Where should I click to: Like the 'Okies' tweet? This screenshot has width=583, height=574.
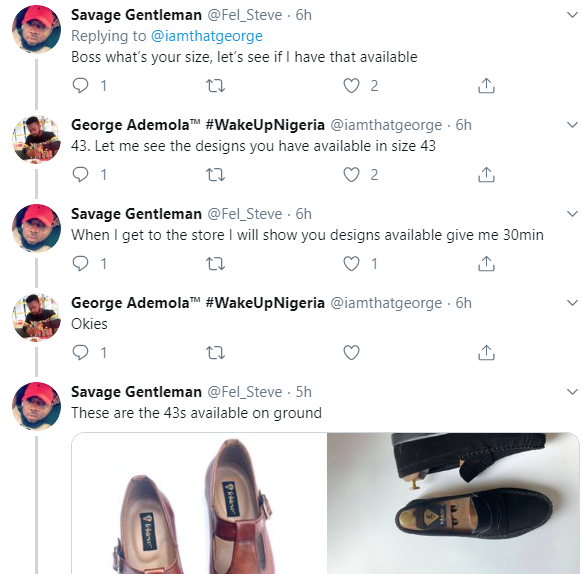[351, 352]
